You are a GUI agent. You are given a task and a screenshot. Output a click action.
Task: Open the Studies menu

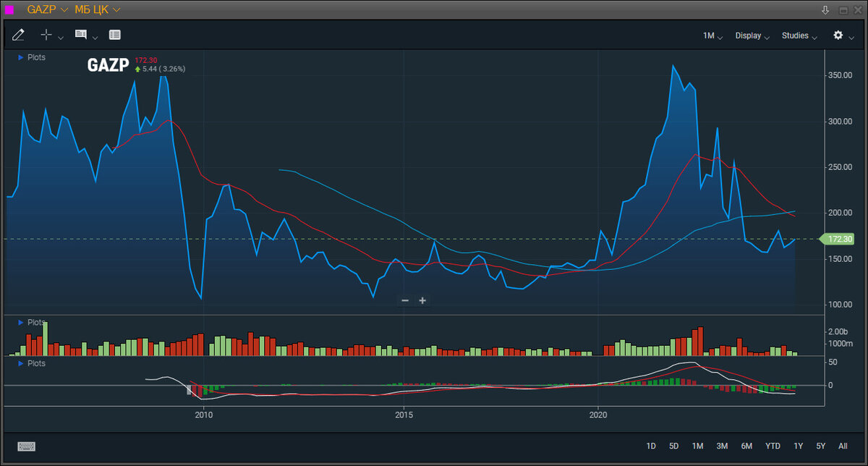tap(799, 35)
